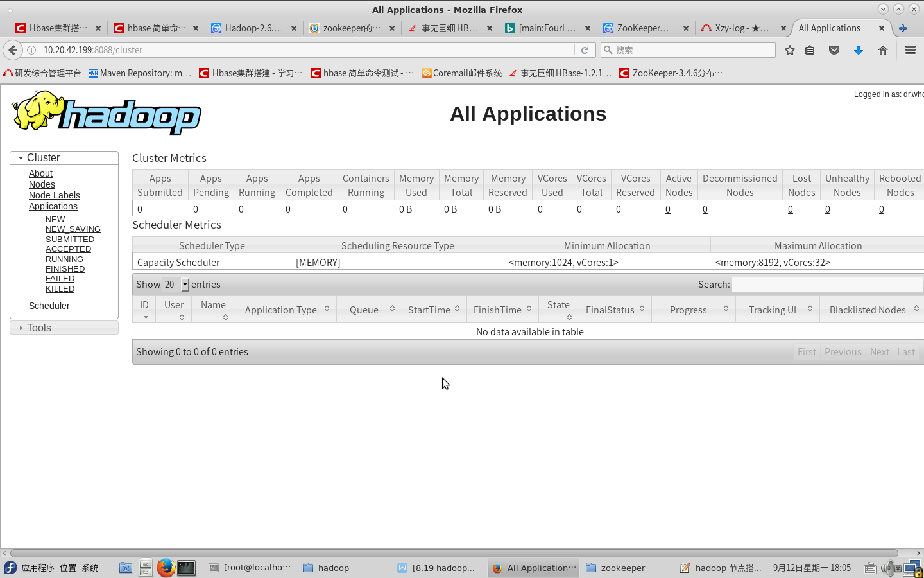Open the terminal launcher icon in taskbar
This screenshot has height=578, width=924.
coord(186,568)
